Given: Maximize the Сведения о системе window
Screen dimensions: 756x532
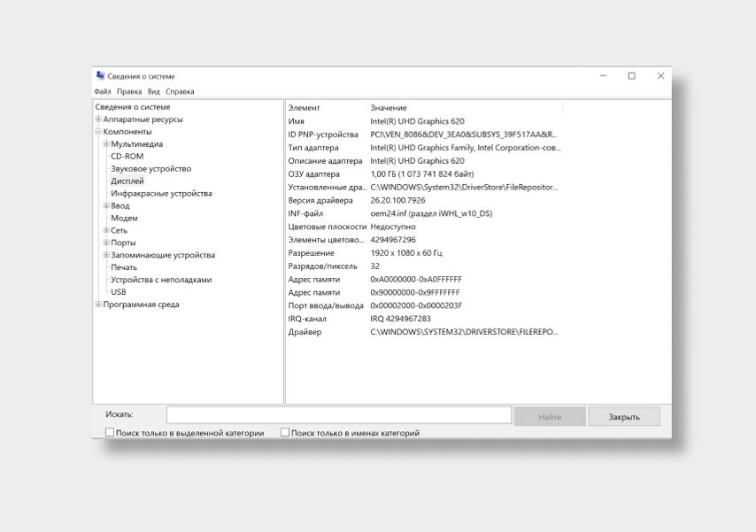Looking at the screenshot, I should tap(631, 76).
